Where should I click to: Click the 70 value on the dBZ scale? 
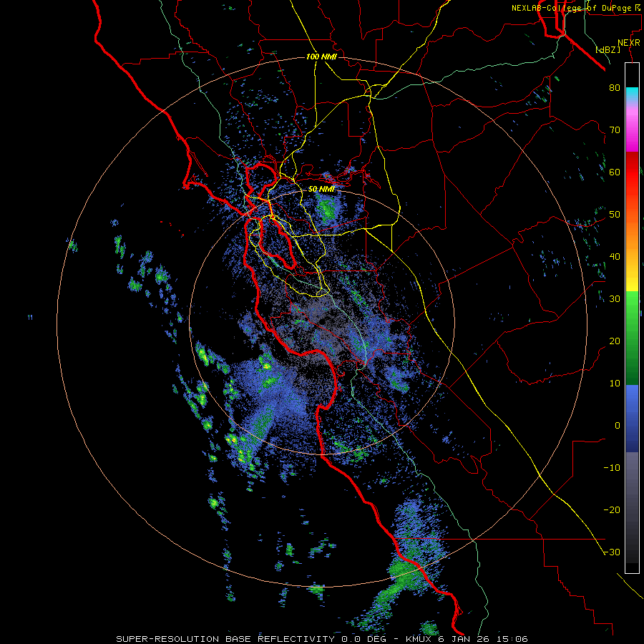615,130
